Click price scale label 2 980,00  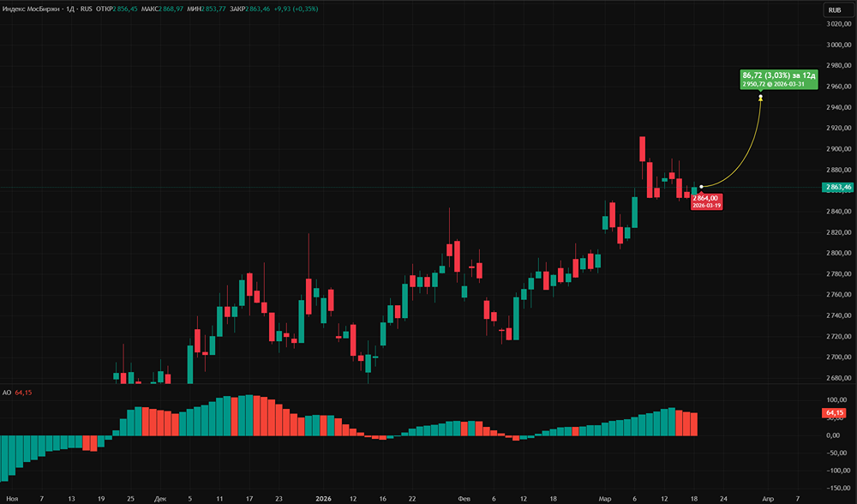(x=839, y=66)
